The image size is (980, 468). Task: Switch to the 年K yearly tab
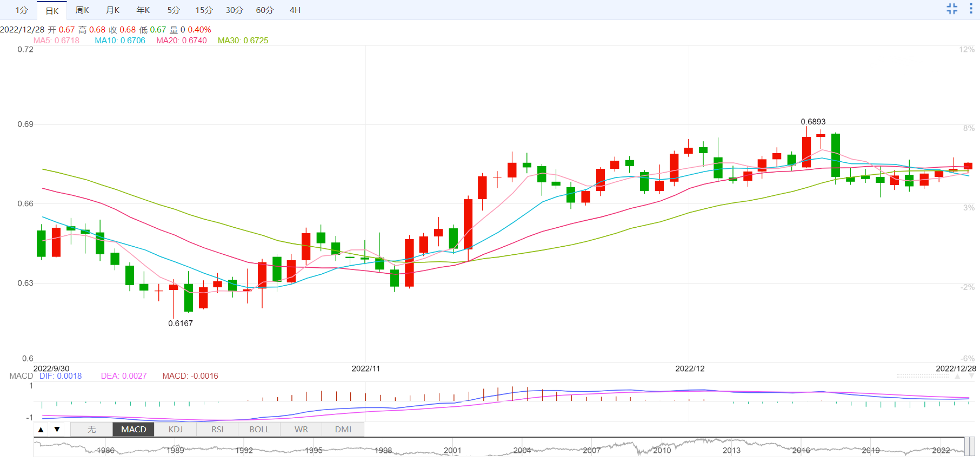(x=143, y=10)
